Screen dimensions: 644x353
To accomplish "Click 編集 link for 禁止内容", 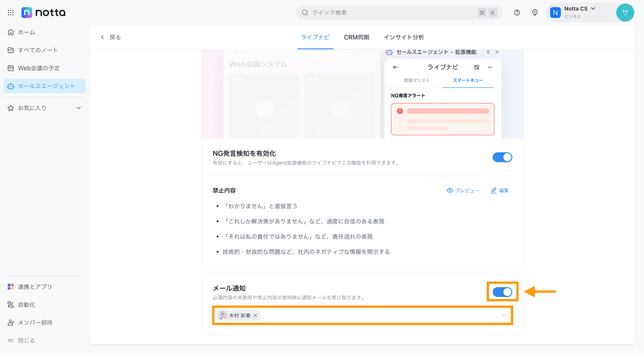I will (x=500, y=191).
